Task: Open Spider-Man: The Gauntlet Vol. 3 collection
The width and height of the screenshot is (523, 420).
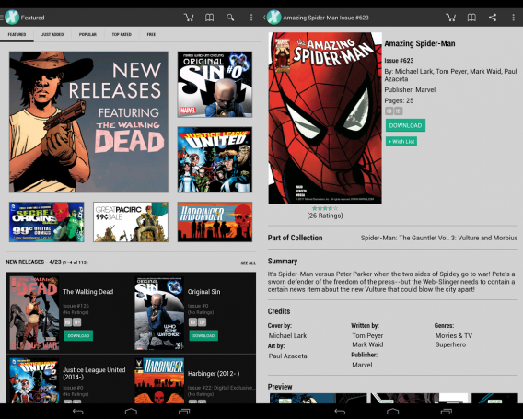Action: [439, 238]
